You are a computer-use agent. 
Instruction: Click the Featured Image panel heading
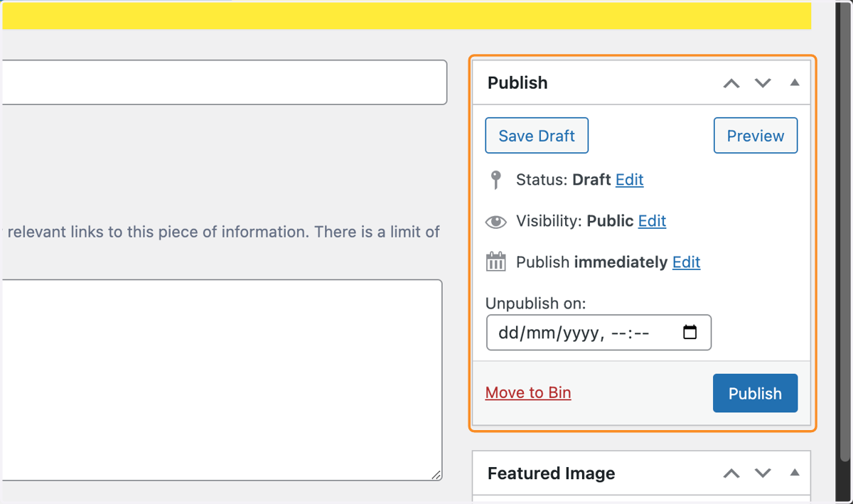tap(552, 473)
